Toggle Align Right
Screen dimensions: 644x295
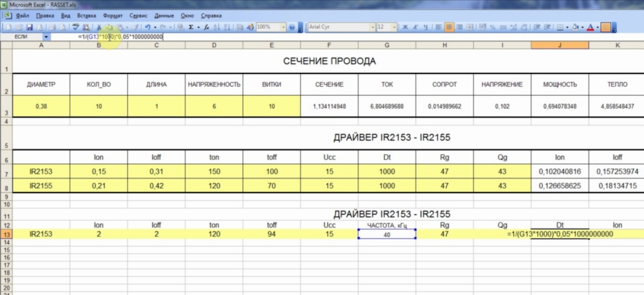click(x=460, y=27)
